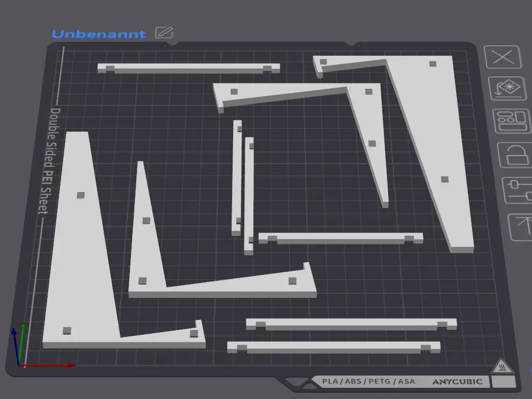Click the edit plate name pencil icon
The width and height of the screenshot is (532, 399).
(x=164, y=33)
